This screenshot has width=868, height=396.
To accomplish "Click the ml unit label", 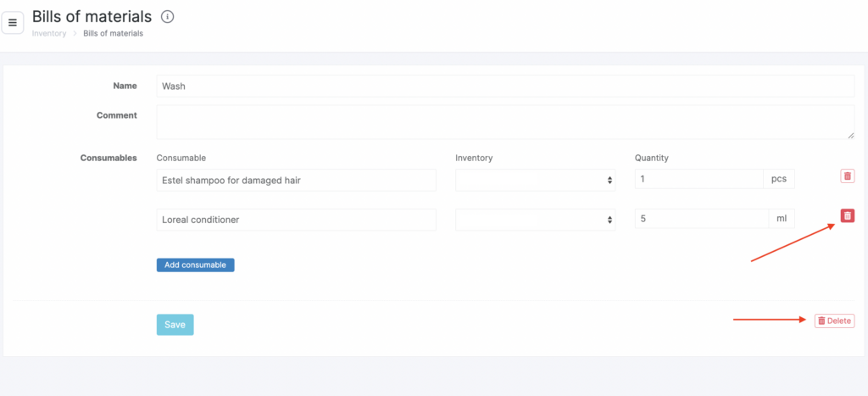I will 781,220.
